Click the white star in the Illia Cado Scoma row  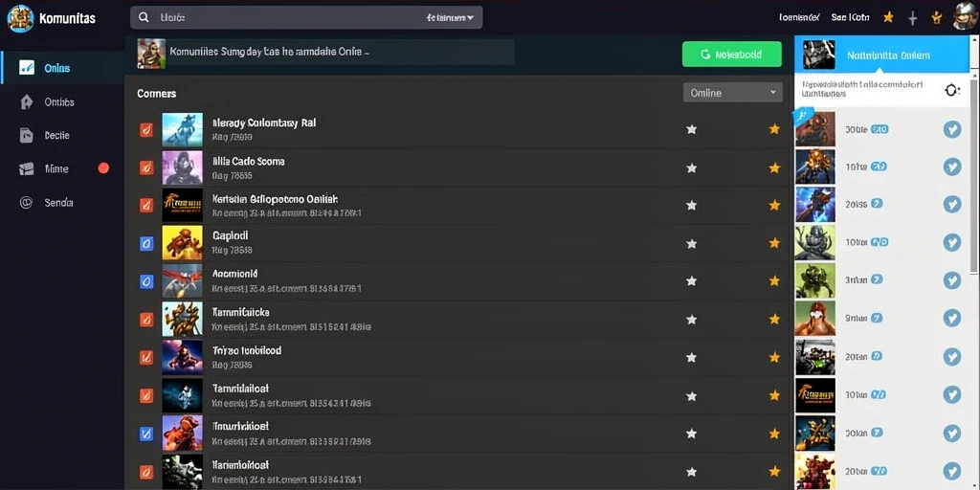pyautogui.click(x=691, y=167)
